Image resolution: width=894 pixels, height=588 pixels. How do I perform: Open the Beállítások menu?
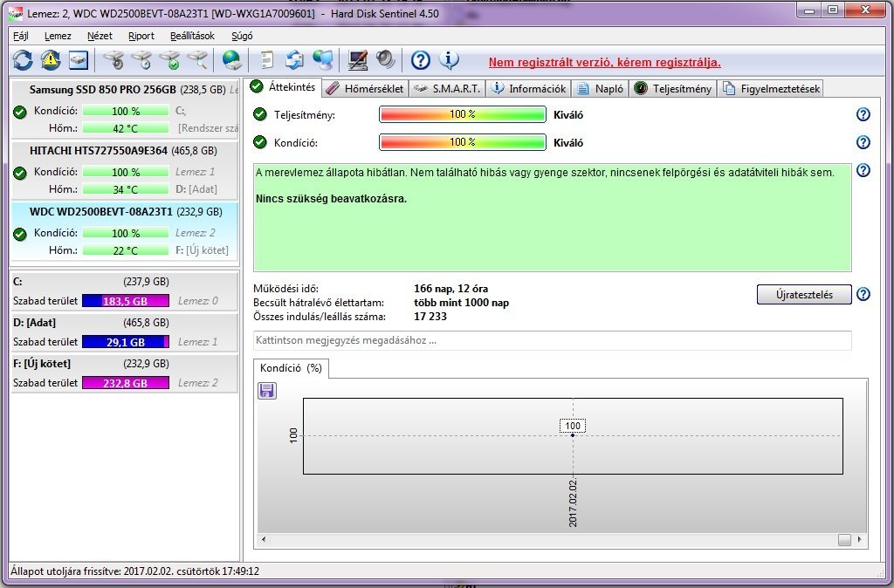[192, 36]
